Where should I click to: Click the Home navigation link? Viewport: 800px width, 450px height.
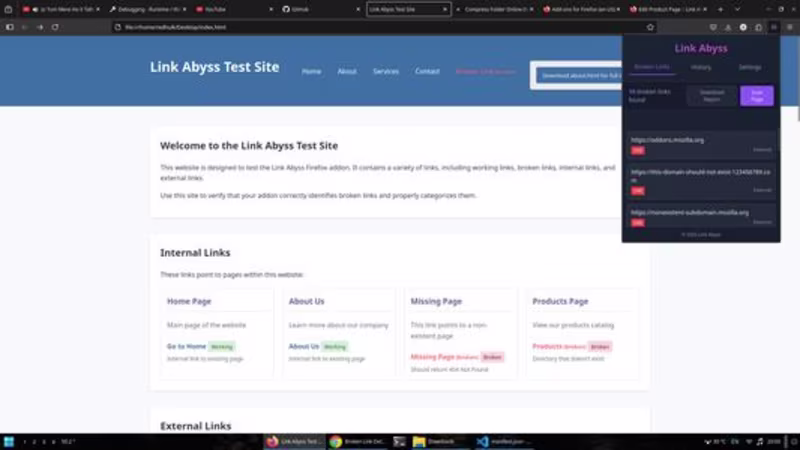point(311,71)
